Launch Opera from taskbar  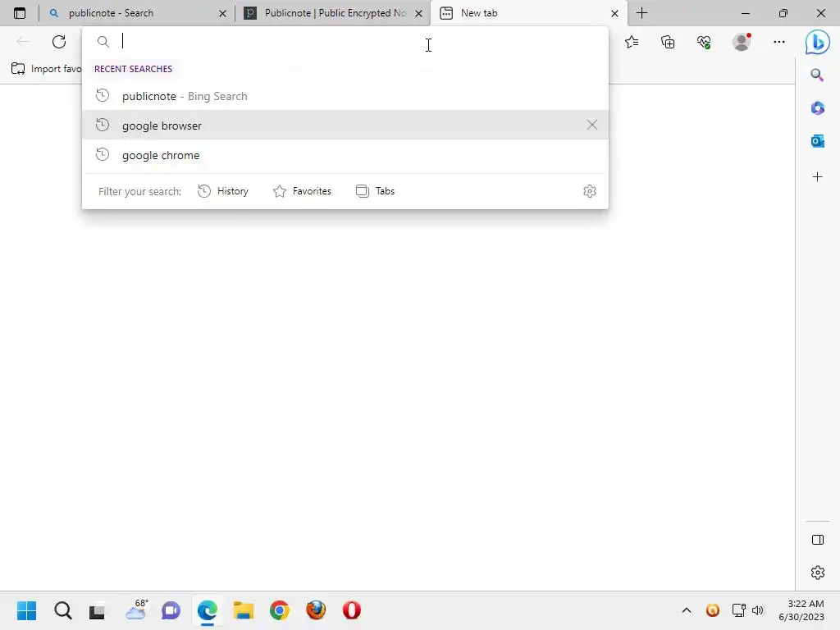click(x=351, y=610)
